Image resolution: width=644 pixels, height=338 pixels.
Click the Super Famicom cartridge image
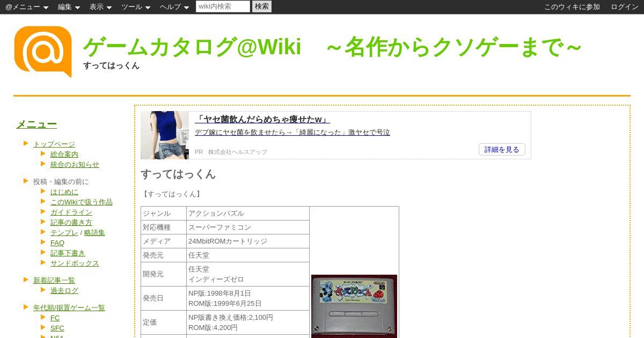pyautogui.click(x=354, y=306)
